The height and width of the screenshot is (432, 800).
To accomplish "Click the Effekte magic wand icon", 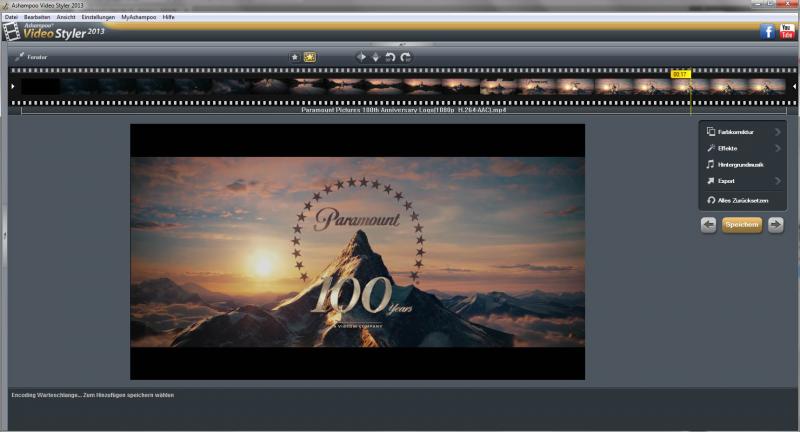I will click(711, 148).
